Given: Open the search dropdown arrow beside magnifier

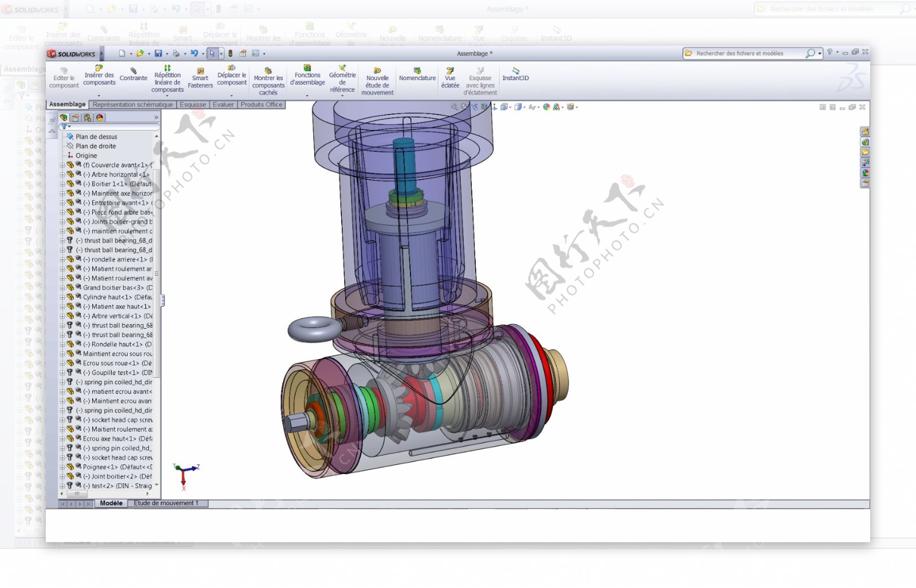Looking at the screenshot, I should click(820, 53).
